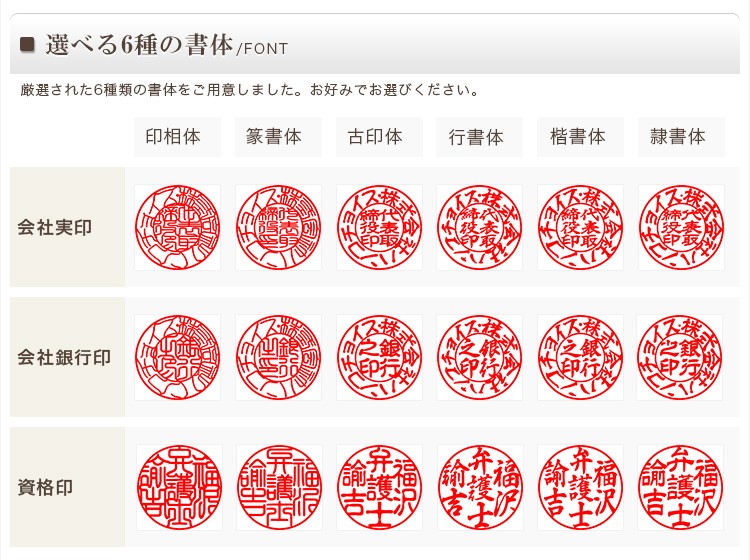Click the 会社銀行印 stamp in 楷書体 style
This screenshot has height=560, width=750.
coord(580,357)
